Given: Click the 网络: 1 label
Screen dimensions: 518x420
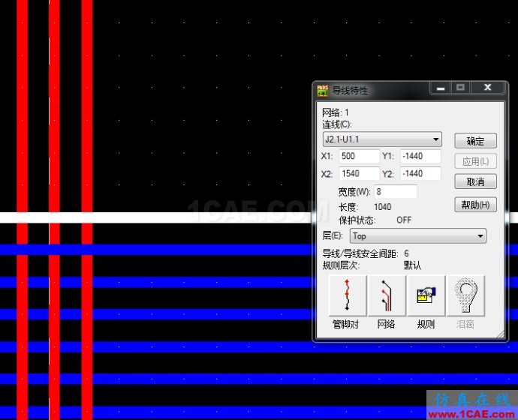Looking at the screenshot, I should click(336, 112).
